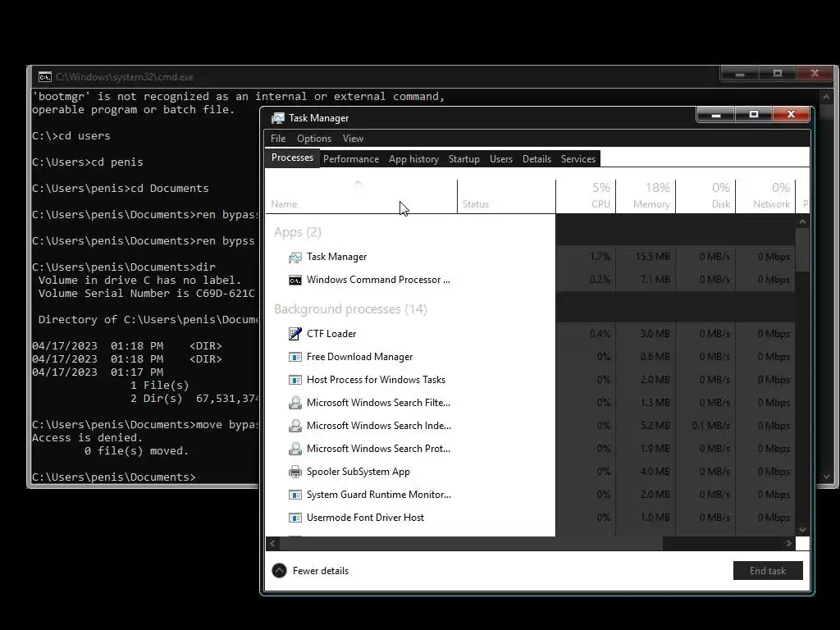The width and height of the screenshot is (840, 630).
Task: Select the Task Manager process row name
Action: [x=336, y=257]
